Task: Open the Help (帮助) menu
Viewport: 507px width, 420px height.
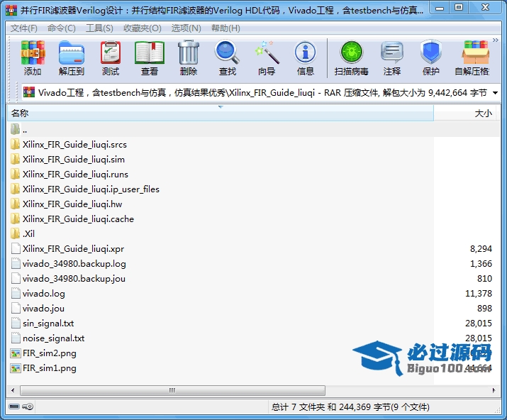Action: pos(225,28)
